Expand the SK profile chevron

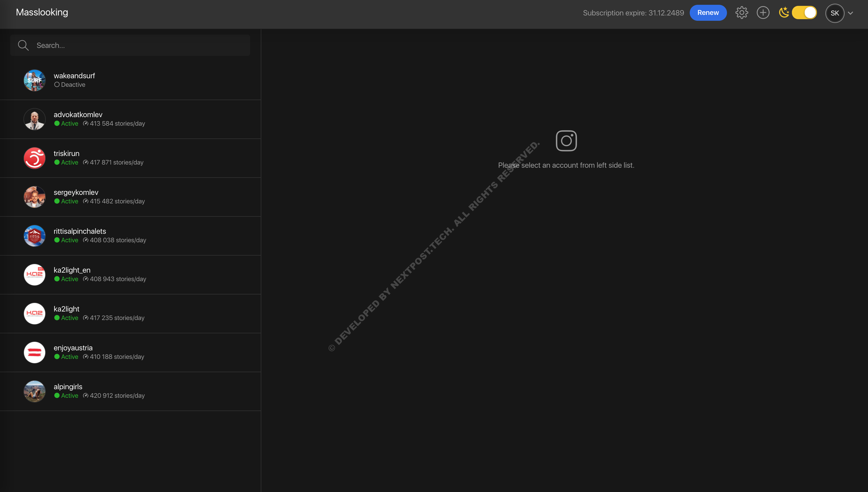pyautogui.click(x=850, y=13)
